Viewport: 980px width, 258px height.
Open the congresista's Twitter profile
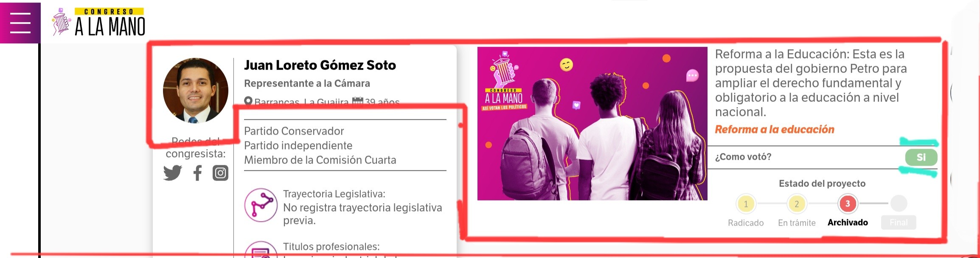(172, 173)
